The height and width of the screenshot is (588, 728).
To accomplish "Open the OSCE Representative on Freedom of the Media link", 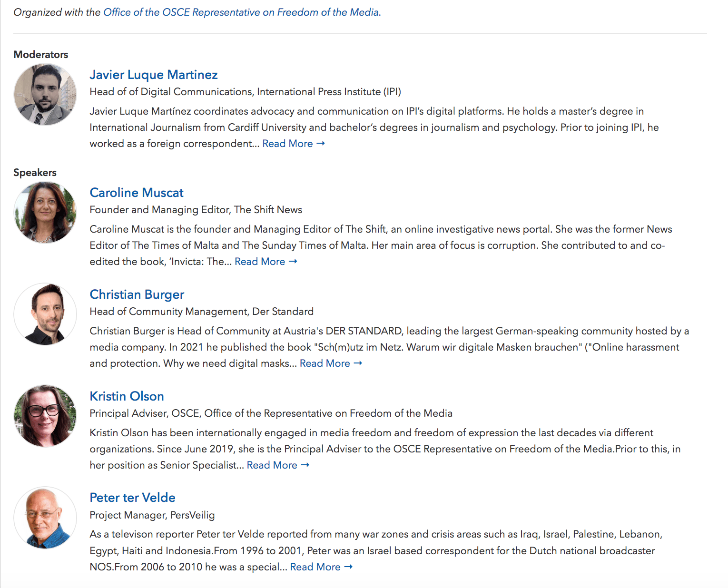I will (242, 12).
